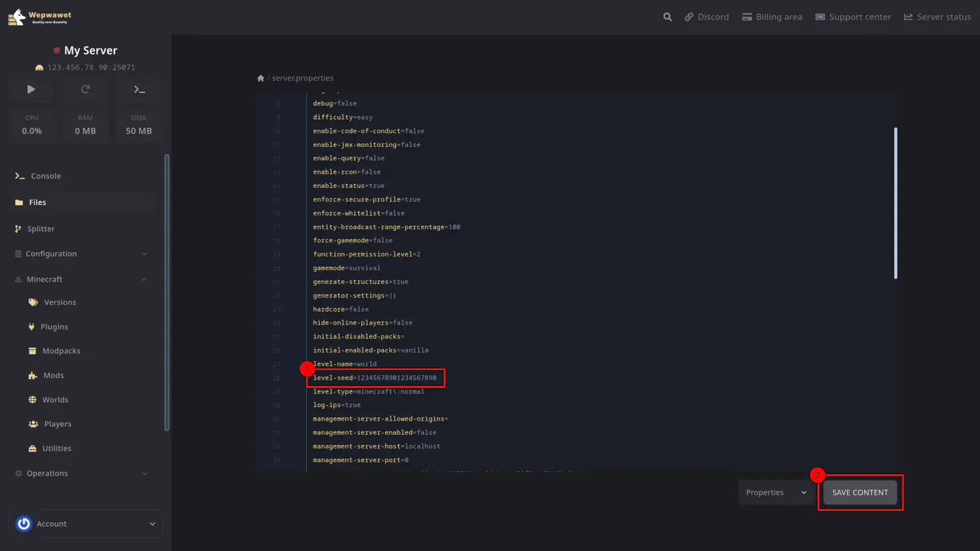
Task: Open the Utilities page
Action: click(56, 449)
